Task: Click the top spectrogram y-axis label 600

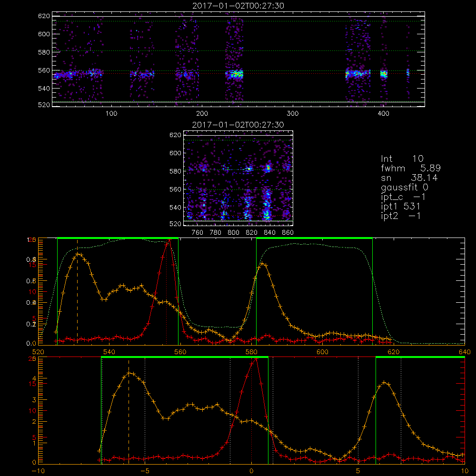Action: pyautogui.click(x=44, y=34)
